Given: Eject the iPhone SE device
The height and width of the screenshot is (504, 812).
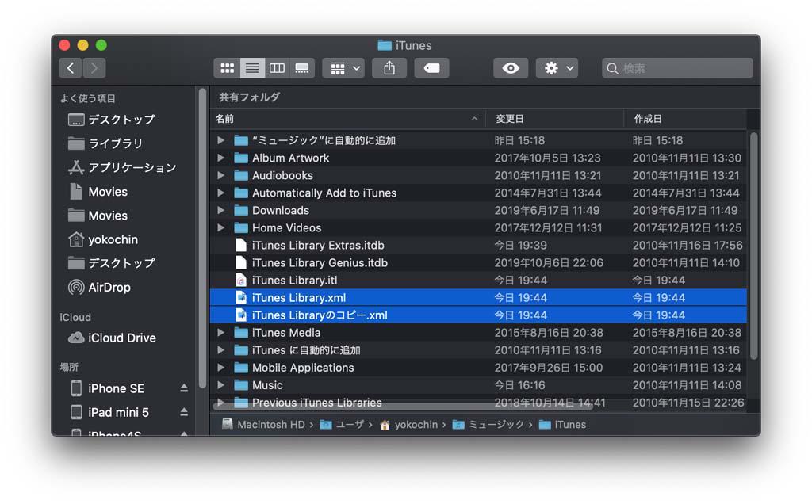Looking at the screenshot, I should 184,388.
